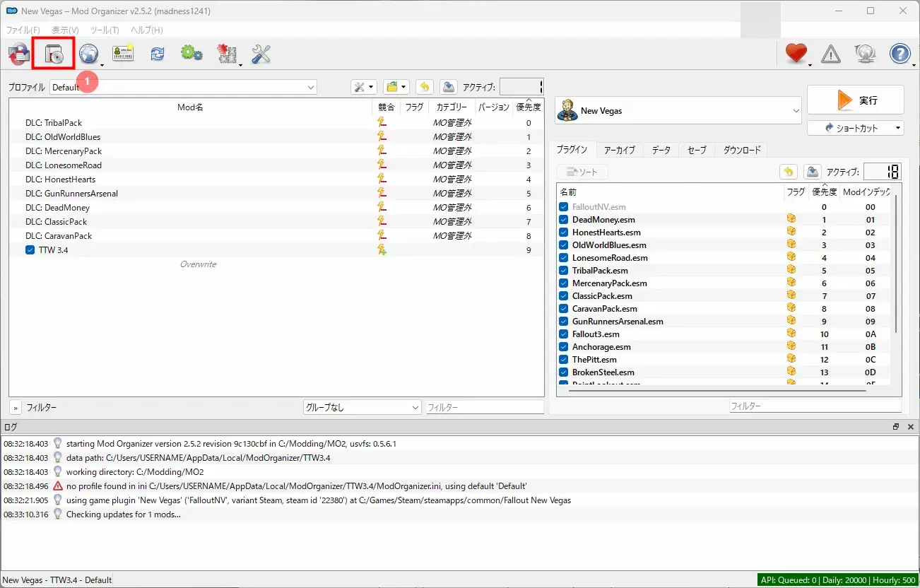Click the Install mod from archive icon
The width and height of the screenshot is (920, 588).
point(54,54)
